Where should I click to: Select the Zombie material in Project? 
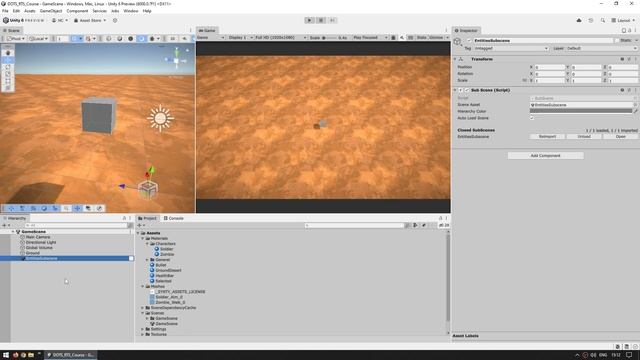coord(167,254)
